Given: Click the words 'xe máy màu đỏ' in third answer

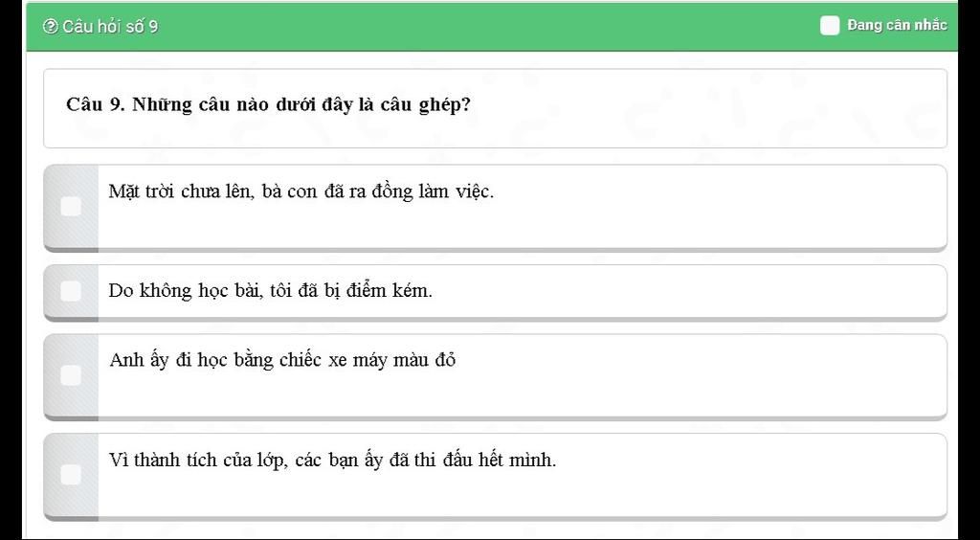Looking at the screenshot, I should (x=392, y=360).
